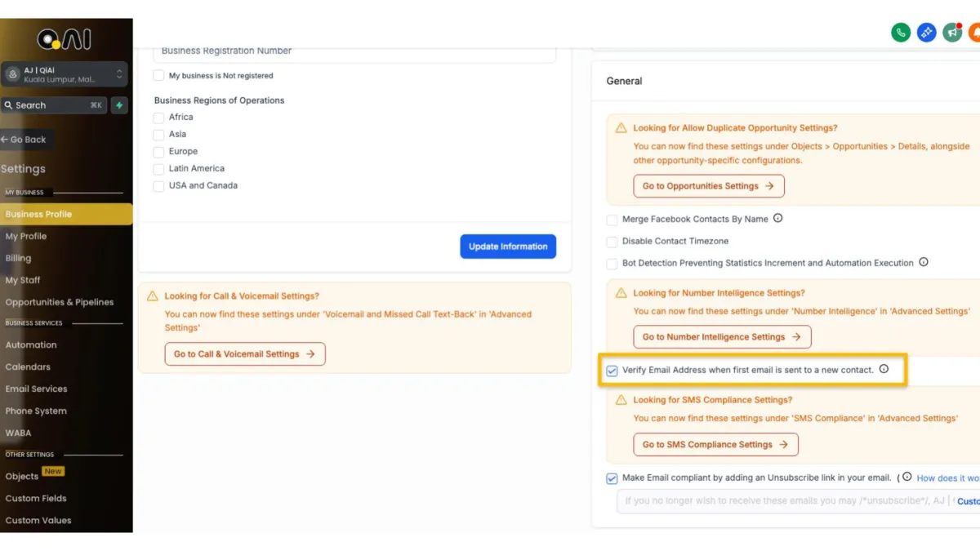The width and height of the screenshot is (980, 551).
Task: Open the blue AI sparkle assistant icon
Action: coord(926,33)
